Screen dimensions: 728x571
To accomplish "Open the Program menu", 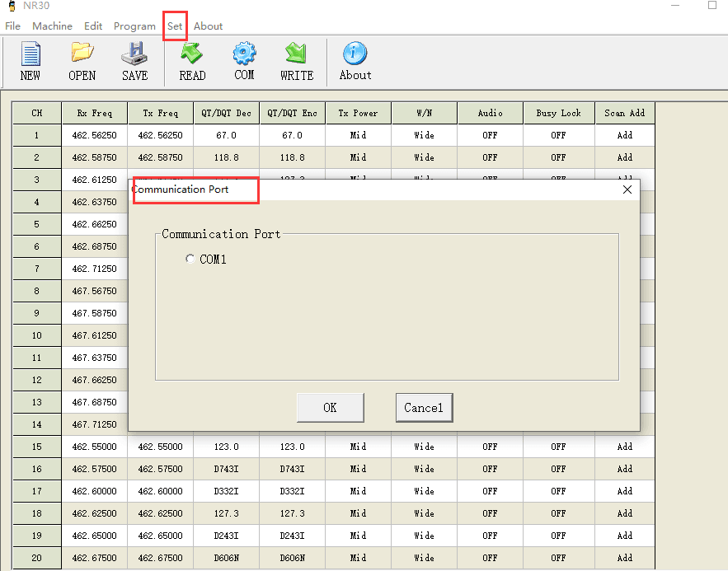I will coord(134,26).
